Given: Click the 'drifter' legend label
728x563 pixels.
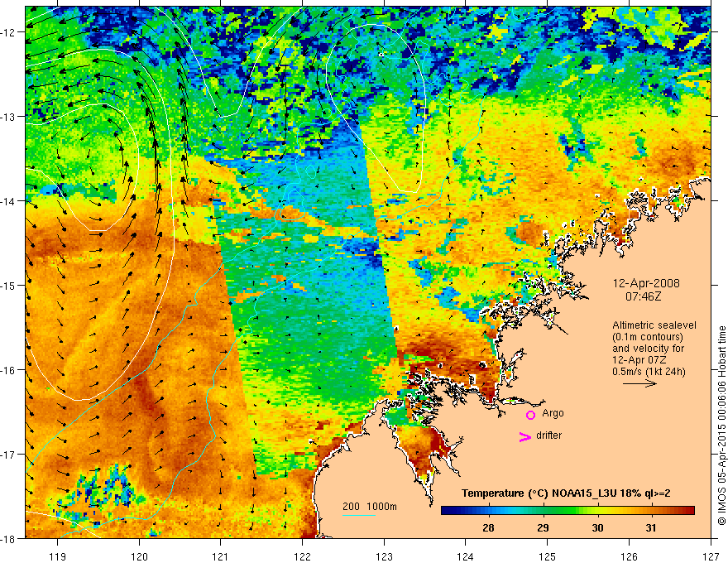Looking at the screenshot, I should [548, 435].
